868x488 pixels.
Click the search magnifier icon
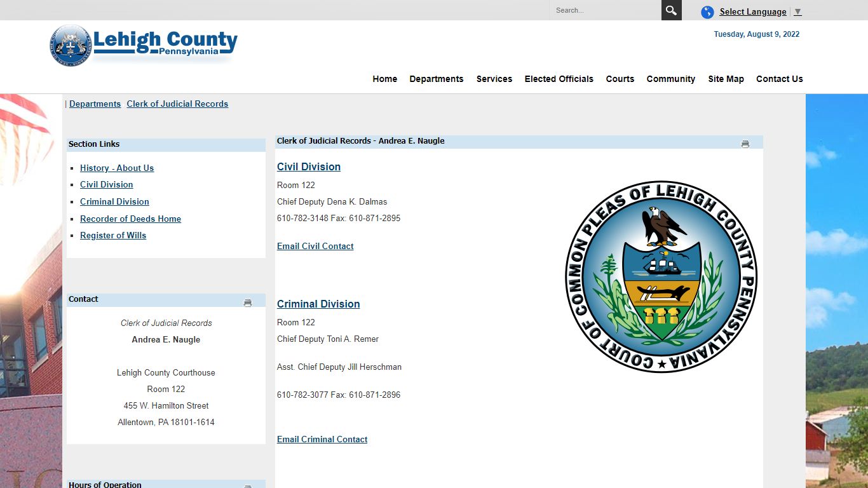click(671, 10)
